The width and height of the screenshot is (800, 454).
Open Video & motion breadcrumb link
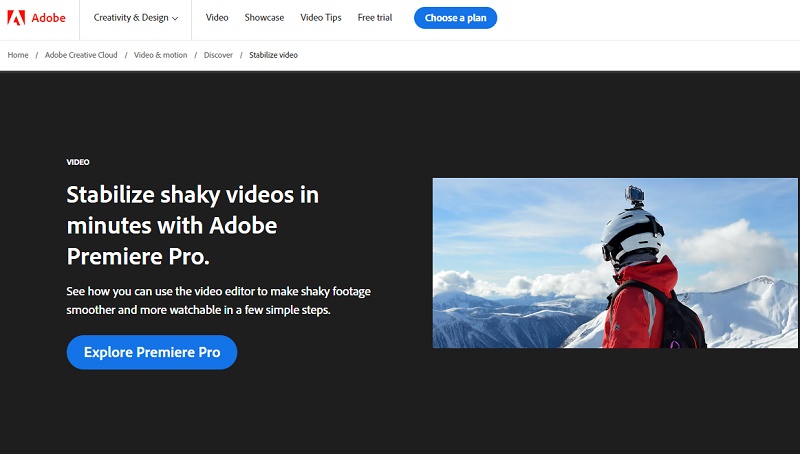point(160,55)
